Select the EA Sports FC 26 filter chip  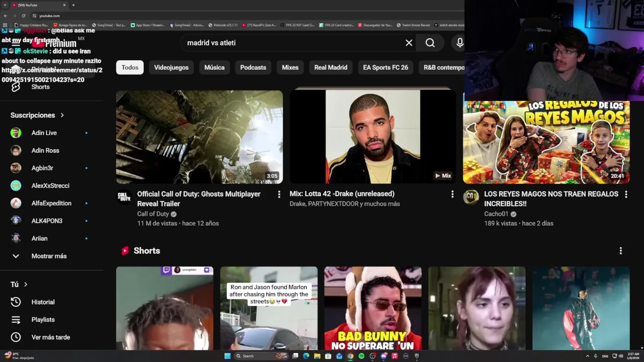385,67
